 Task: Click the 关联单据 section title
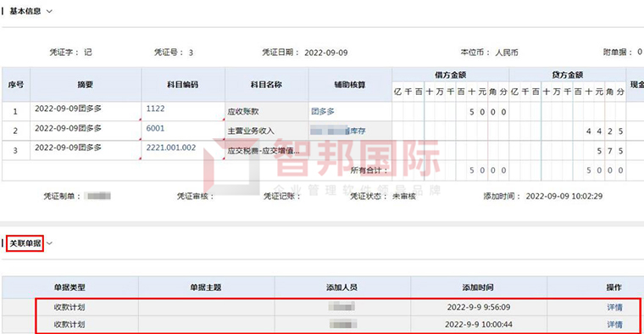[25, 243]
